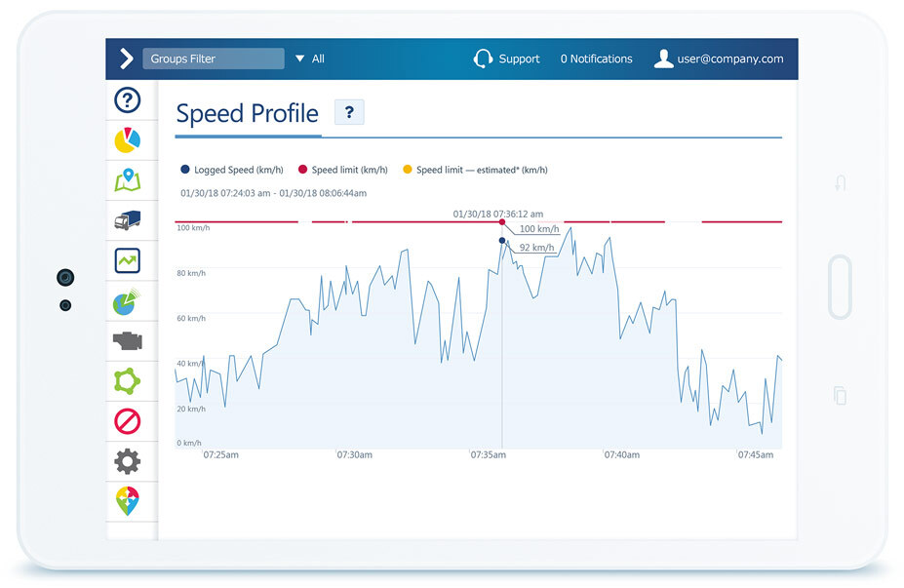Select the engine diagnostics icon
Image resolution: width=904 pixels, height=588 pixels.
[x=127, y=340]
